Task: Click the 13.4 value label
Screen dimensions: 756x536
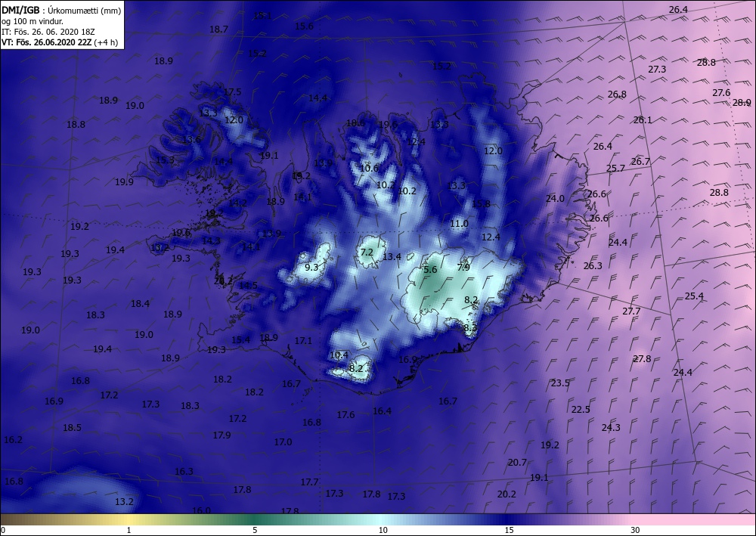Action: pyautogui.click(x=392, y=257)
